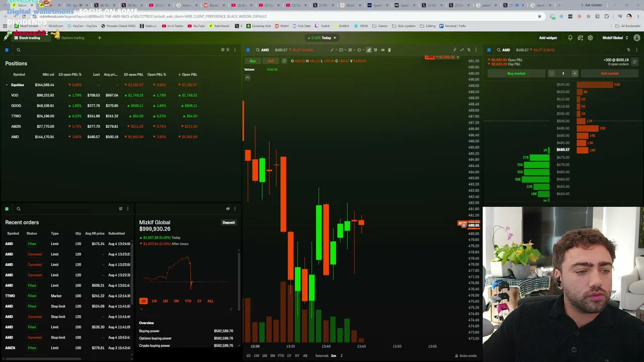Image resolution: width=644 pixels, height=362 pixels.
Task: Click the Sell button on the chart
Action: tap(271, 61)
